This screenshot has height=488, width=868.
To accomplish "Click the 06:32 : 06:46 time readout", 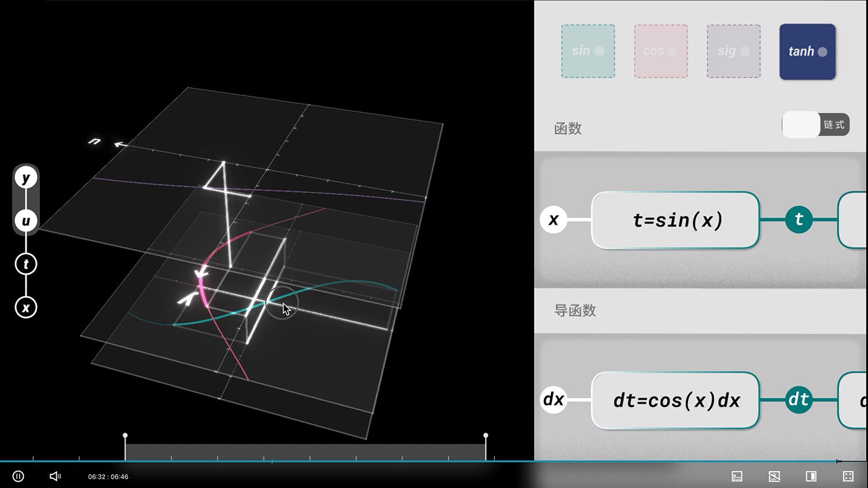I will pyautogui.click(x=108, y=477).
